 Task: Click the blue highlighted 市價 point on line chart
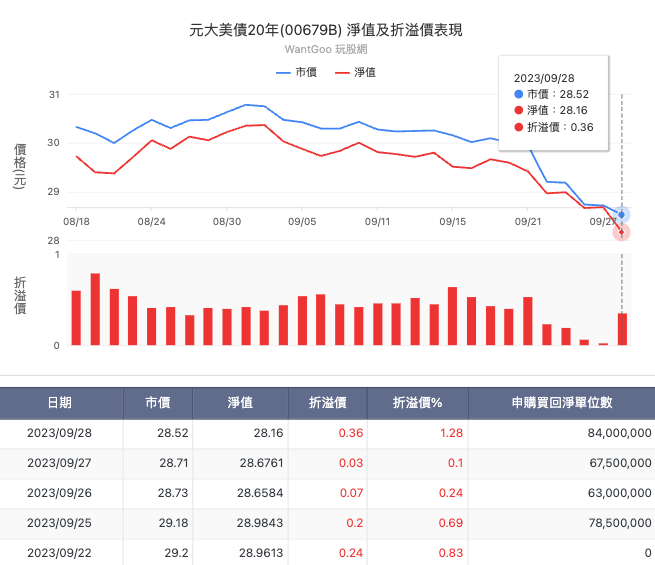[622, 215]
